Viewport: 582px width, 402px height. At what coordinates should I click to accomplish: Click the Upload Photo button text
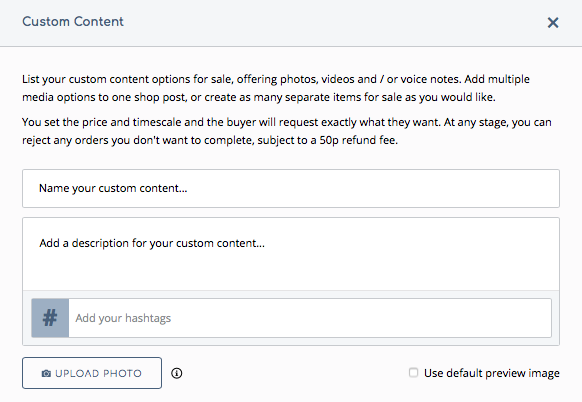tap(98, 373)
